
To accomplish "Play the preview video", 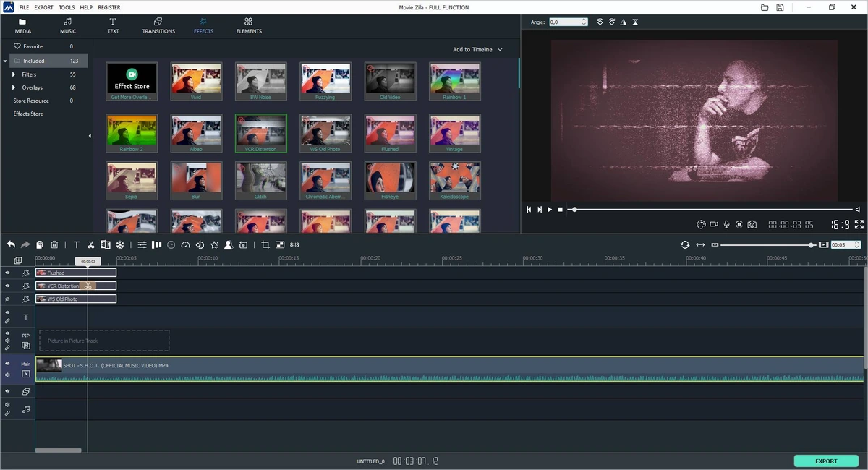I will coord(550,210).
